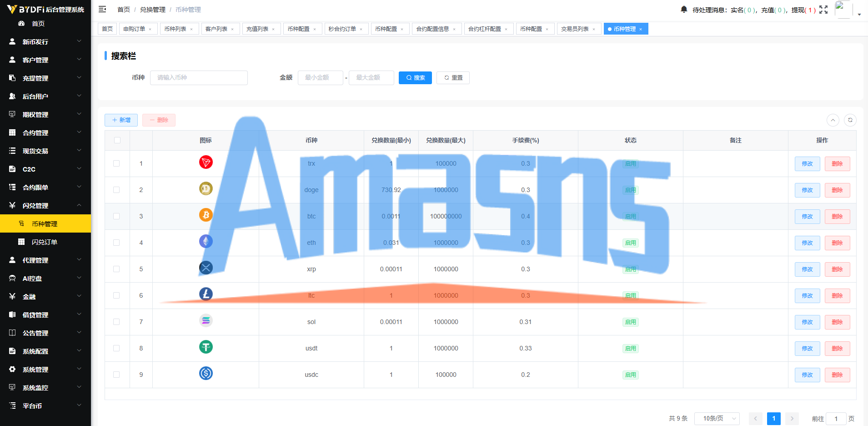Click 删除 for the usdt row
This screenshot has width=868, height=426.
838,349
